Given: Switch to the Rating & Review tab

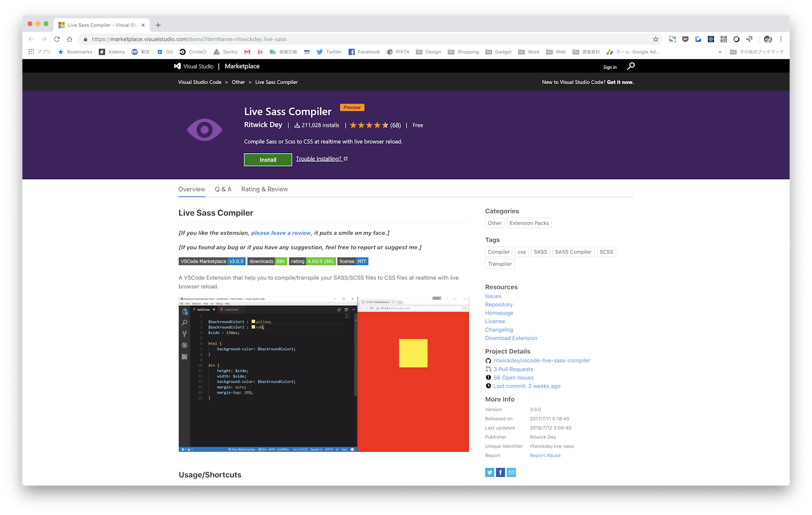Looking at the screenshot, I should coord(264,189).
